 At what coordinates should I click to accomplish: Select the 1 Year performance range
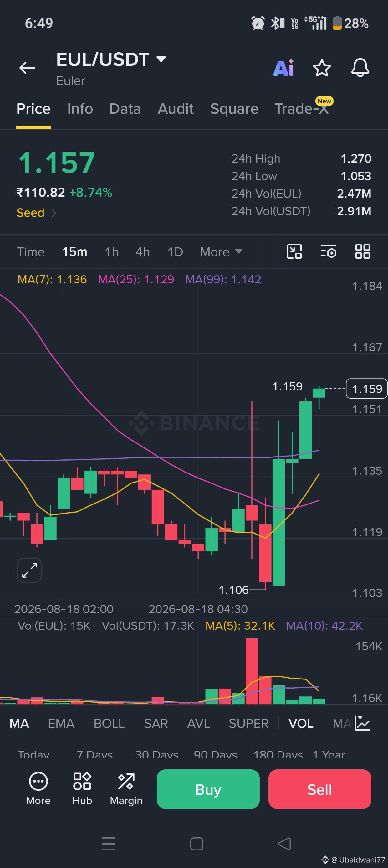pos(329,755)
